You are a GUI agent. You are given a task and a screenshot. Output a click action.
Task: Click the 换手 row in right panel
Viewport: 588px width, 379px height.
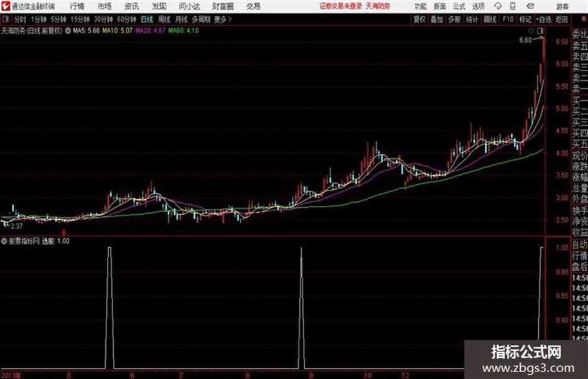pyautogui.click(x=580, y=210)
